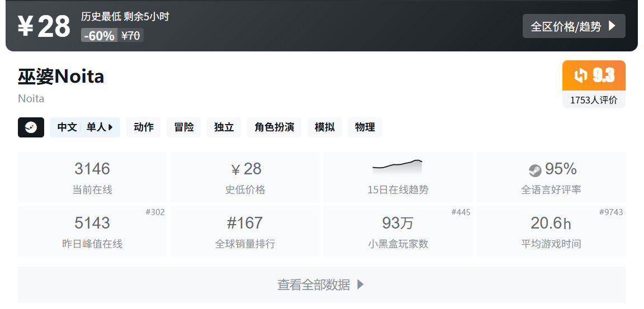Expand 查看全部数据 to see all statistics
Viewport: 644px width, 309px height.
[321, 285]
